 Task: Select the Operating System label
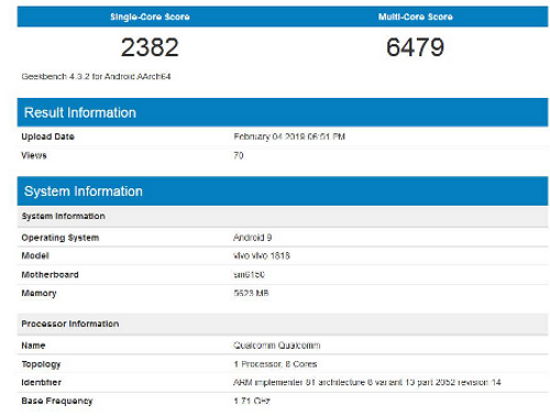60,237
